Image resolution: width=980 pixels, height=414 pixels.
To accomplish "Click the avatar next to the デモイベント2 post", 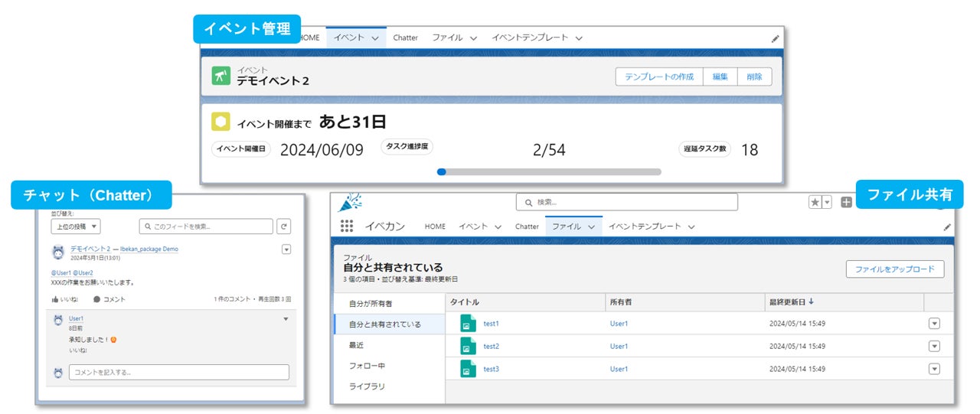I will [x=58, y=253].
